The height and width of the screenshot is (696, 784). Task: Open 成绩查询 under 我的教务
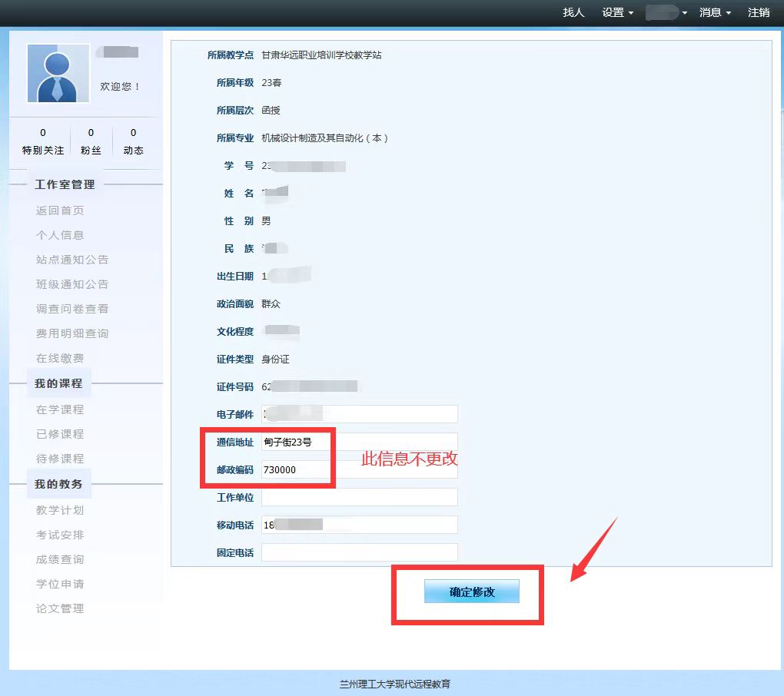(60, 559)
